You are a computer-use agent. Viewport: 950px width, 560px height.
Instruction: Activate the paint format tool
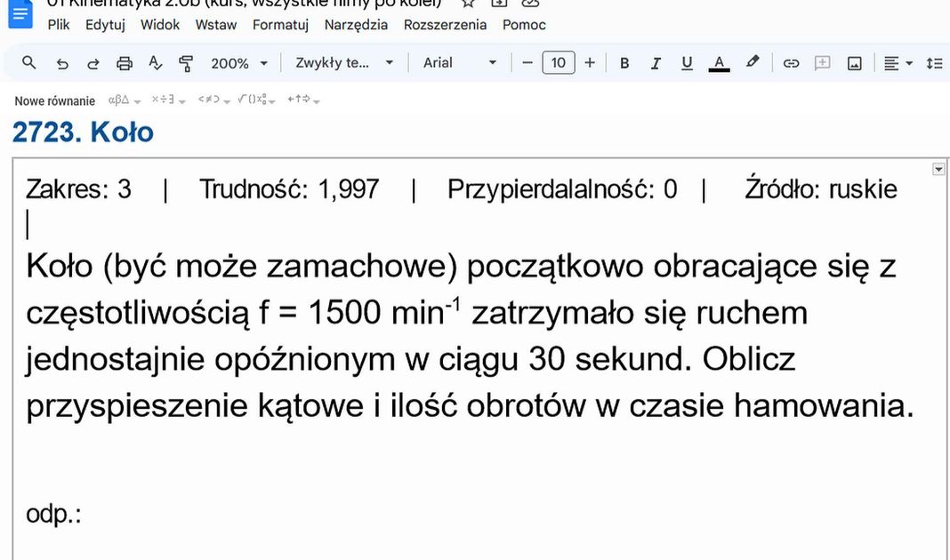tap(186, 63)
